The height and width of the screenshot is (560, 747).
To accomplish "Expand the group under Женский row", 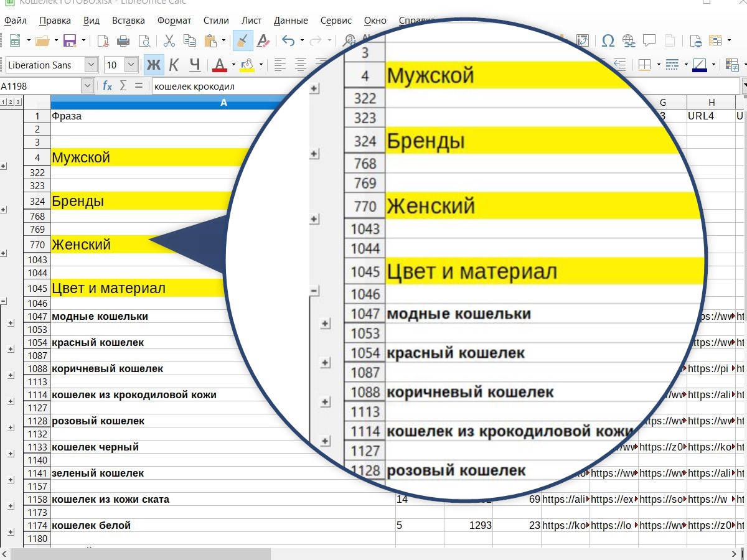I will [x=4, y=253].
